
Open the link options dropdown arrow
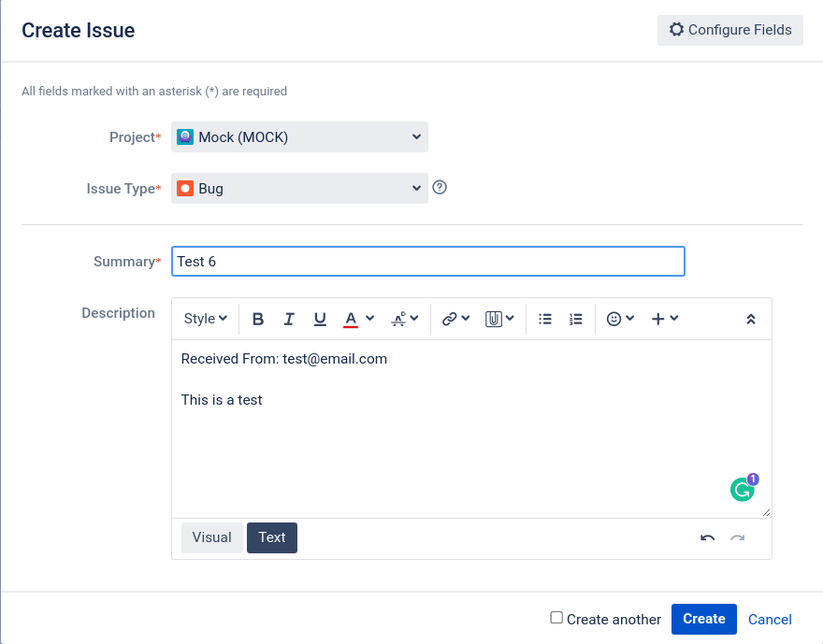pyautogui.click(x=466, y=319)
